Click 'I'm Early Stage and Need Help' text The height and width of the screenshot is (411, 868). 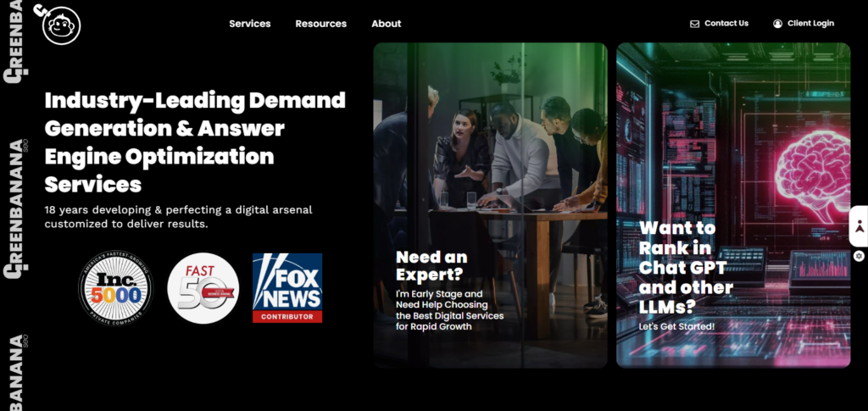[x=449, y=310]
